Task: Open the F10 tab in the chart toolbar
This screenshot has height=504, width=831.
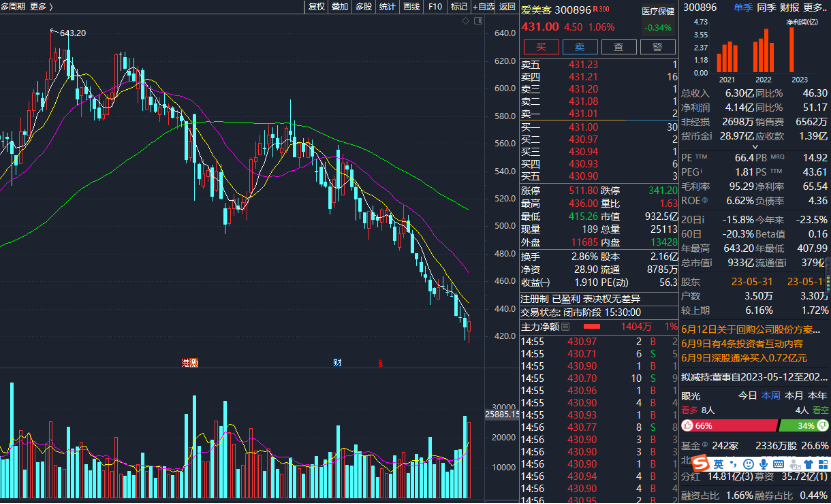Action: coord(435,6)
